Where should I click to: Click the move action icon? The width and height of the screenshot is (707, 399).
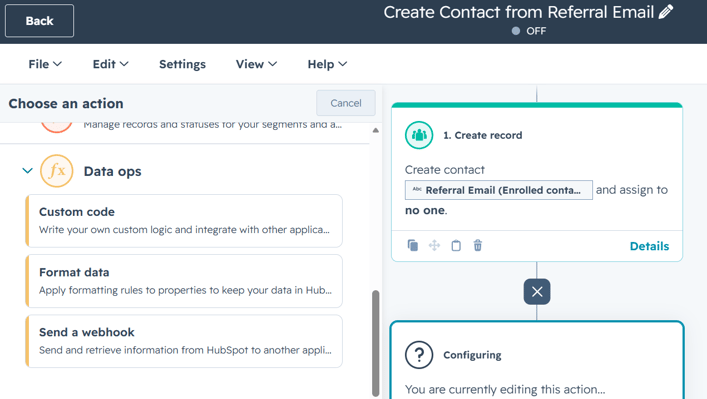click(434, 245)
